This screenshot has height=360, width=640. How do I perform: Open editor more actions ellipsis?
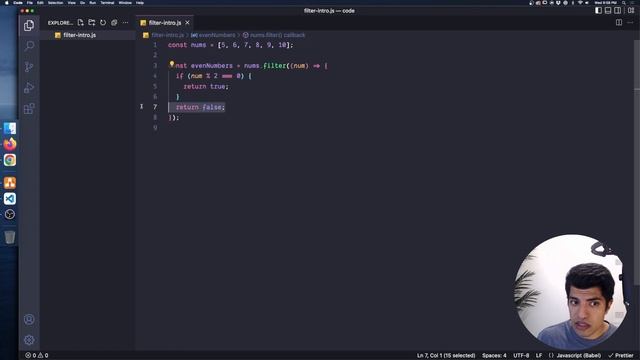coord(630,22)
